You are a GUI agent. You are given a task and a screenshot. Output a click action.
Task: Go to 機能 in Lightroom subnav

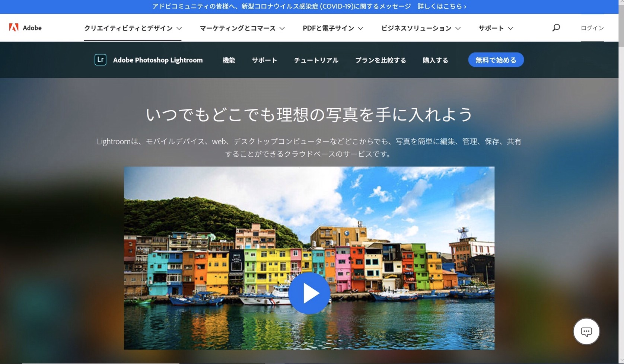[229, 60]
